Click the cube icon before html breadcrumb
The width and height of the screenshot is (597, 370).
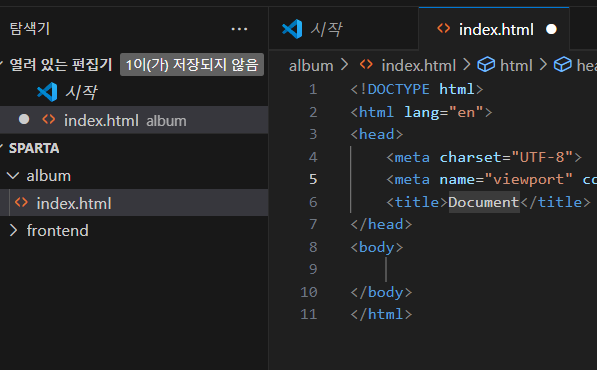(486, 64)
